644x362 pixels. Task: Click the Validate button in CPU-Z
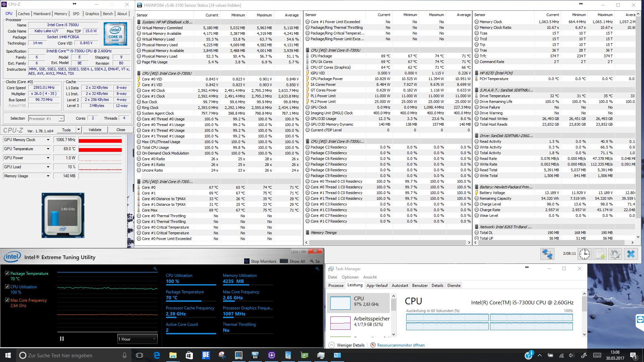click(x=95, y=130)
